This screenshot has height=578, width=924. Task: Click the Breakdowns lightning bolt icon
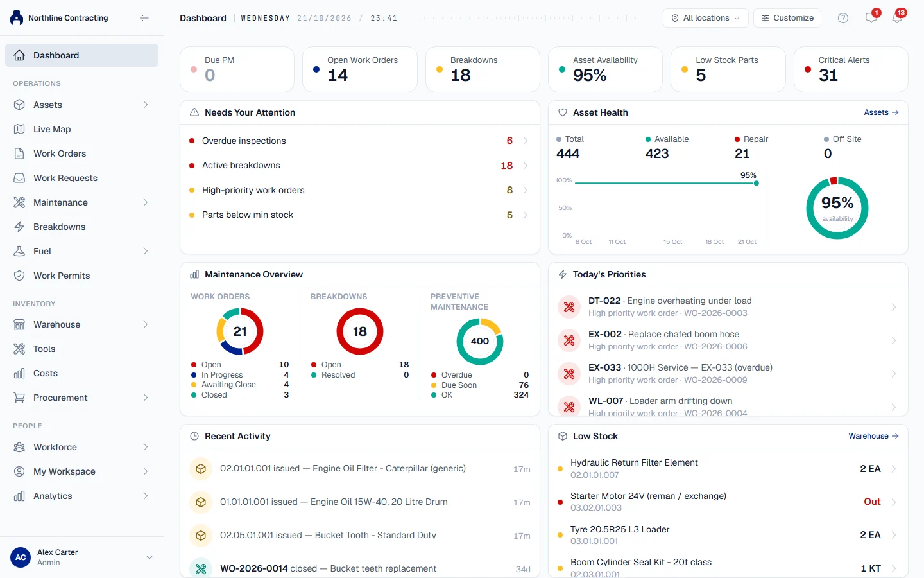[19, 227]
